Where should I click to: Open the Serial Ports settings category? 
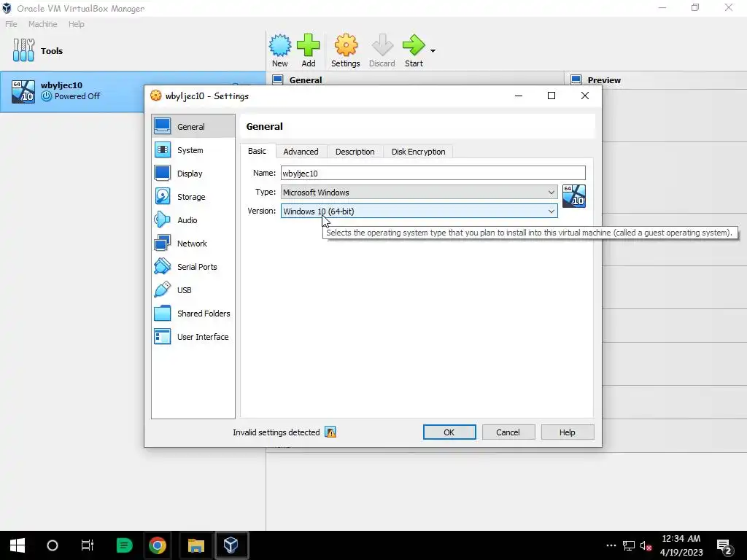[193, 267]
